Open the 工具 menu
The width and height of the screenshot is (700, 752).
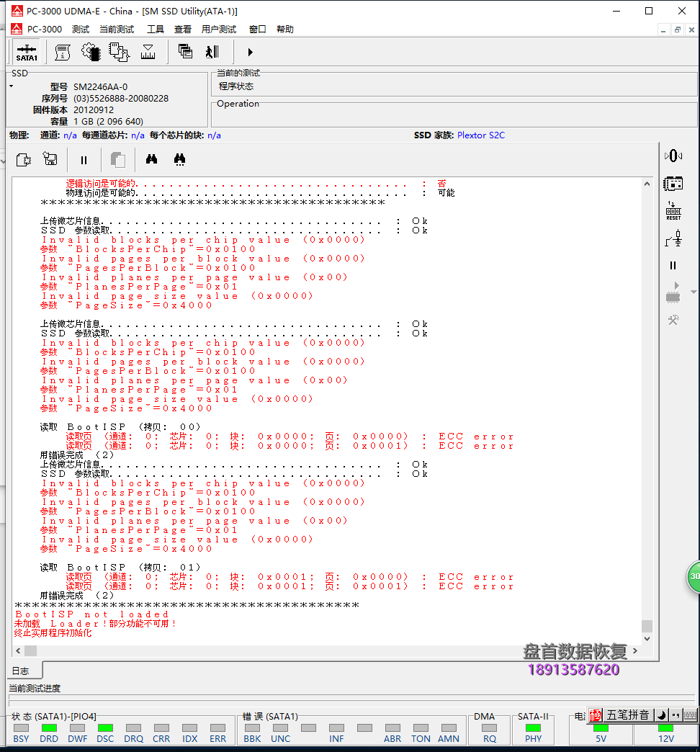(156, 30)
